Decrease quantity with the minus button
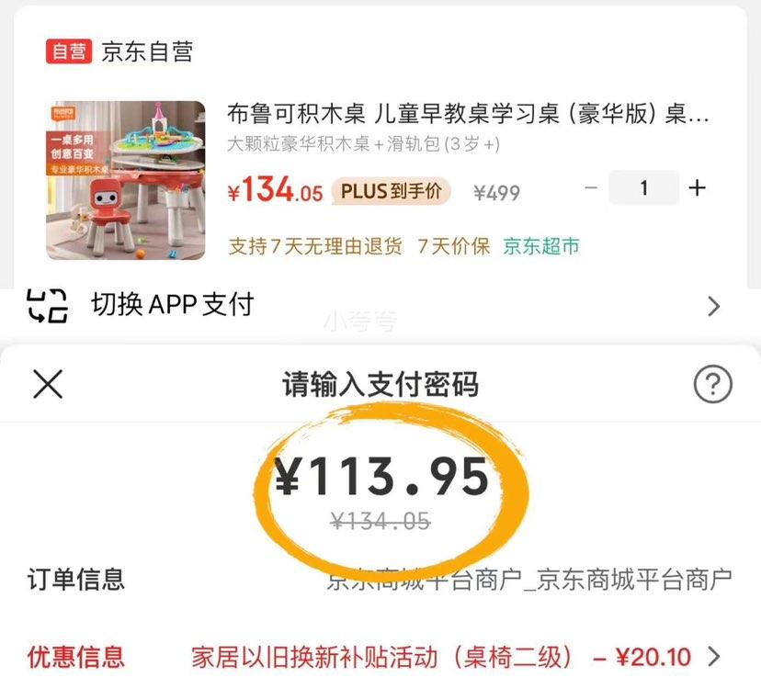761x700 pixels. (x=591, y=187)
